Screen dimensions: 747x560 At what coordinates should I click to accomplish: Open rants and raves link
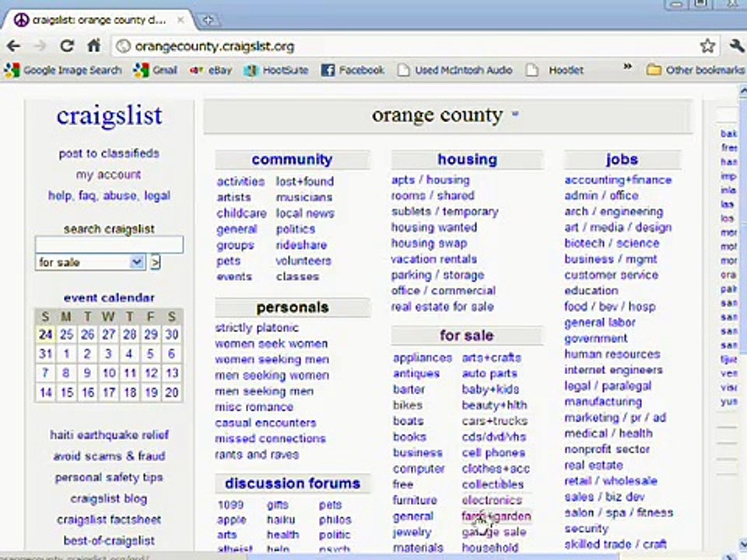257,454
